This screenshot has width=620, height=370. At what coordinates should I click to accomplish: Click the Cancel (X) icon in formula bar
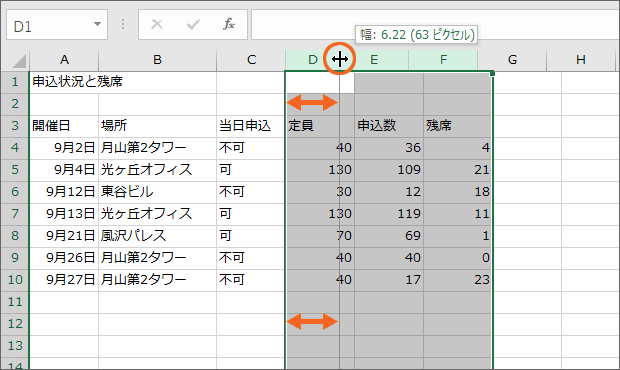157,25
